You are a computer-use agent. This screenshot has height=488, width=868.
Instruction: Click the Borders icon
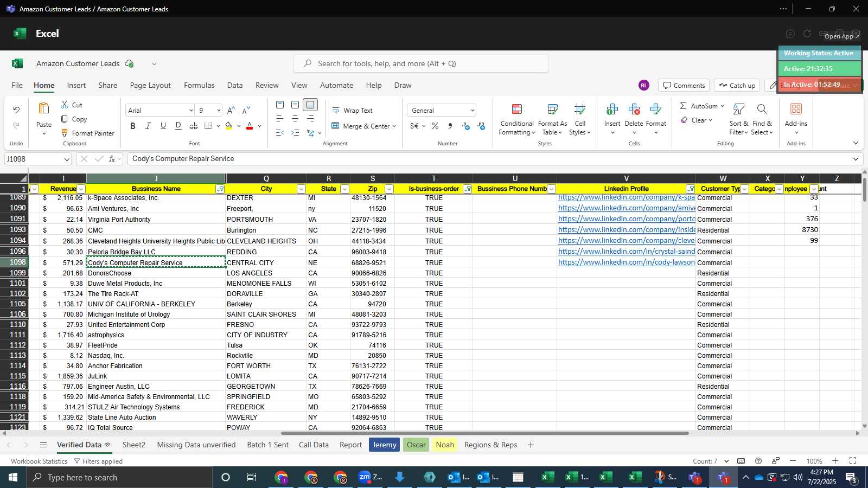(208, 126)
